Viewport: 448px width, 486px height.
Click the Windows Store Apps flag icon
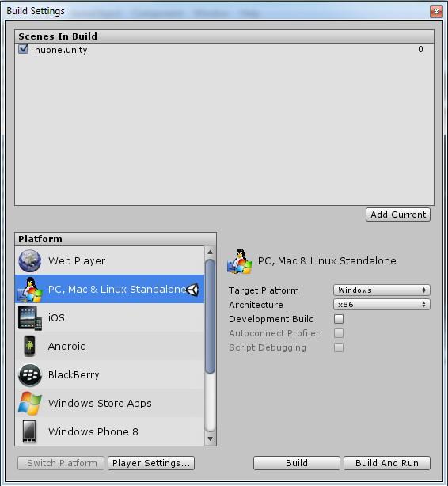(x=30, y=403)
